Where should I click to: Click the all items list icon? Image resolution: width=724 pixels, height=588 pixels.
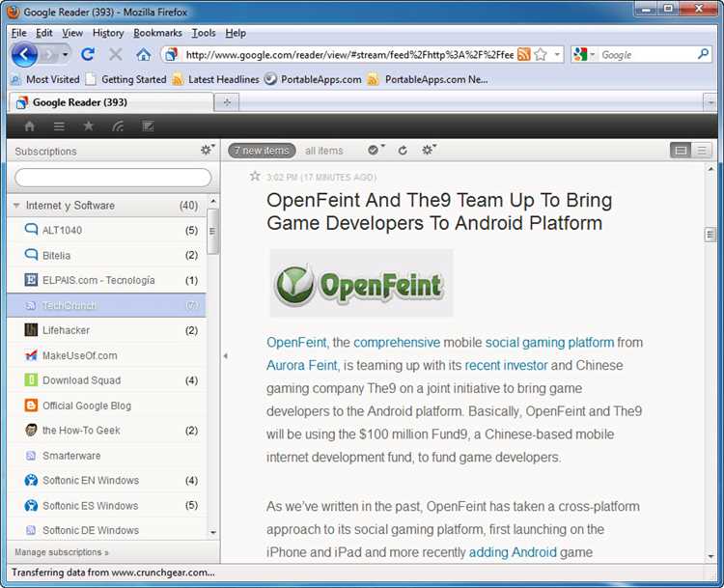(59, 126)
